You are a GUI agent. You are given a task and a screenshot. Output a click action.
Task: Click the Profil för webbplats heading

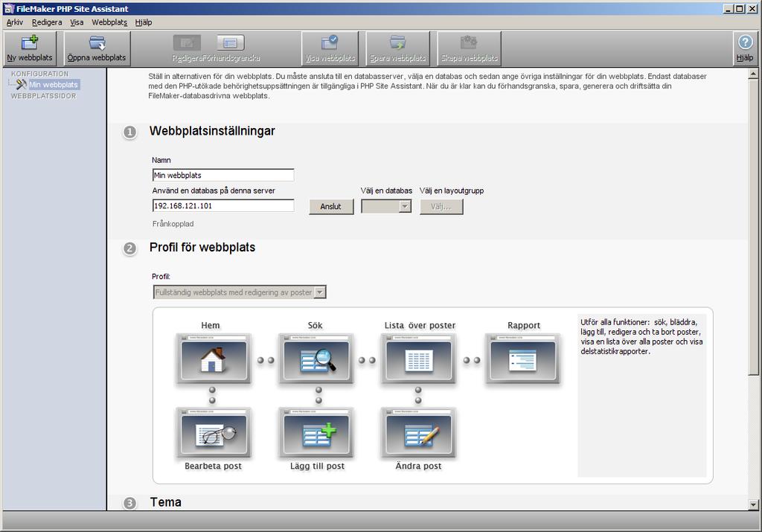point(202,247)
